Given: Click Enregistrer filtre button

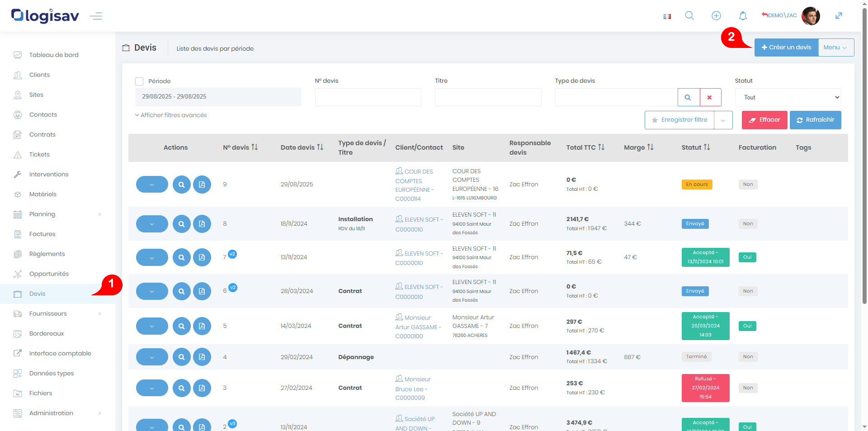Looking at the screenshot, I should tap(679, 120).
